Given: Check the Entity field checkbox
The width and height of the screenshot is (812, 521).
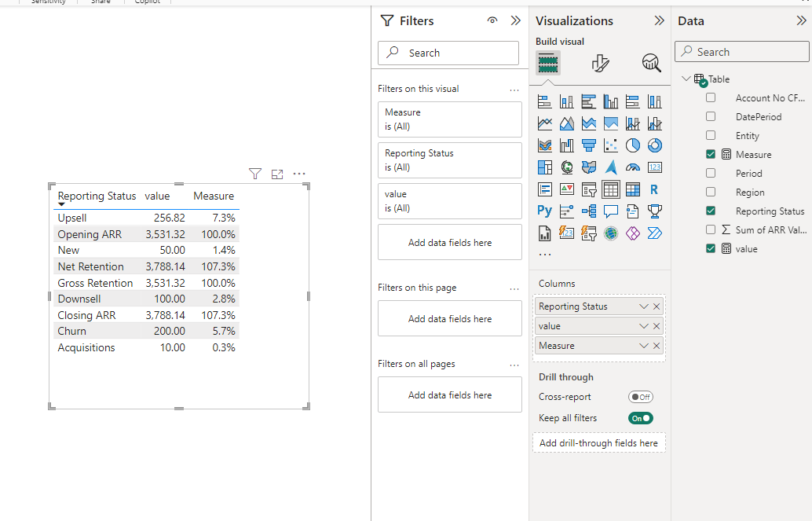Looking at the screenshot, I should tap(711, 135).
